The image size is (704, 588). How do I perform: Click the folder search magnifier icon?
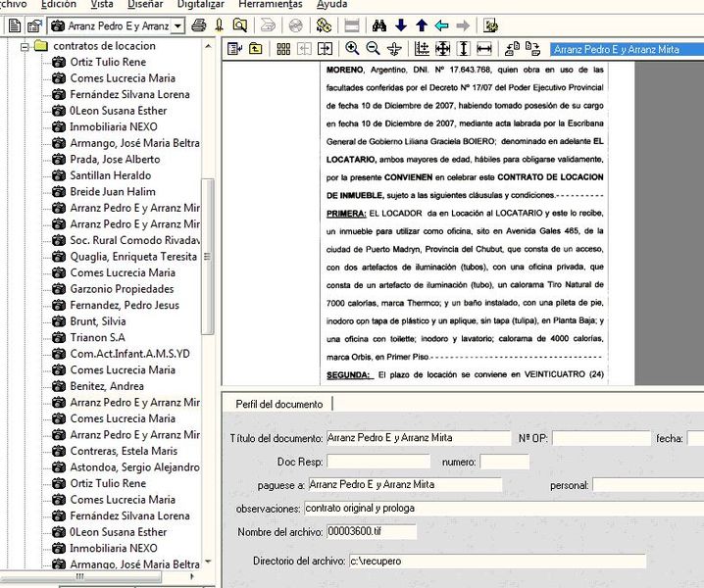240,25
